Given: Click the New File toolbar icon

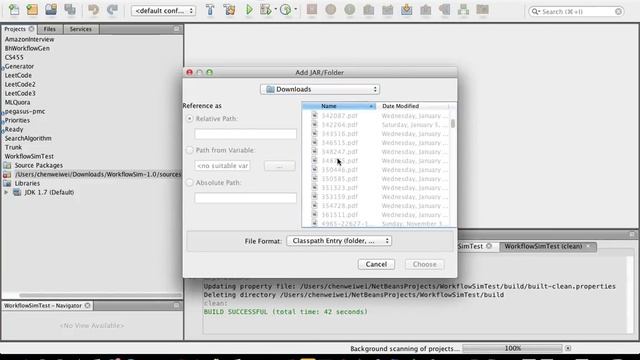Looking at the screenshot, I should tap(14, 9).
